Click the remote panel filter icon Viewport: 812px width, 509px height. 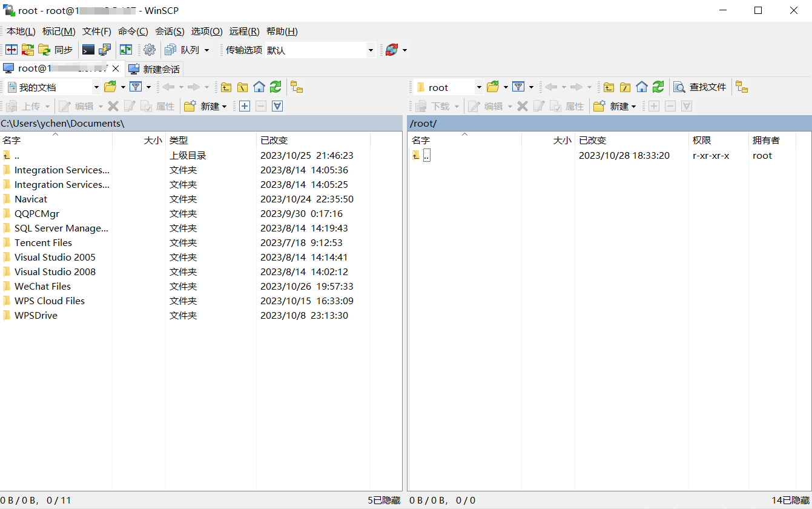coord(518,87)
